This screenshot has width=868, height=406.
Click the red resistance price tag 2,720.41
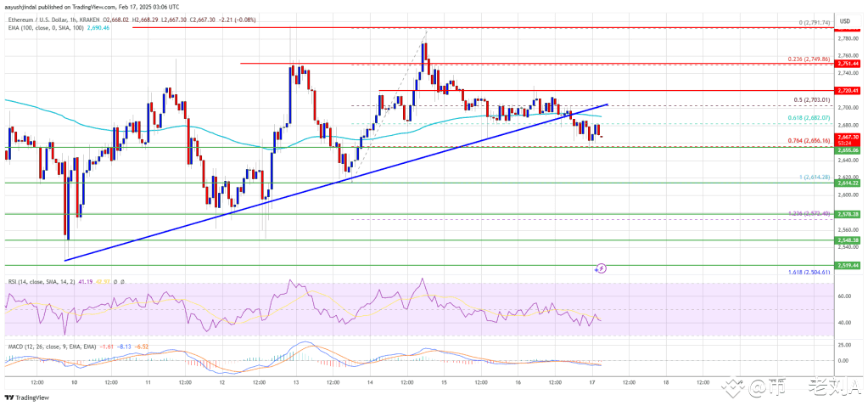tap(848, 90)
